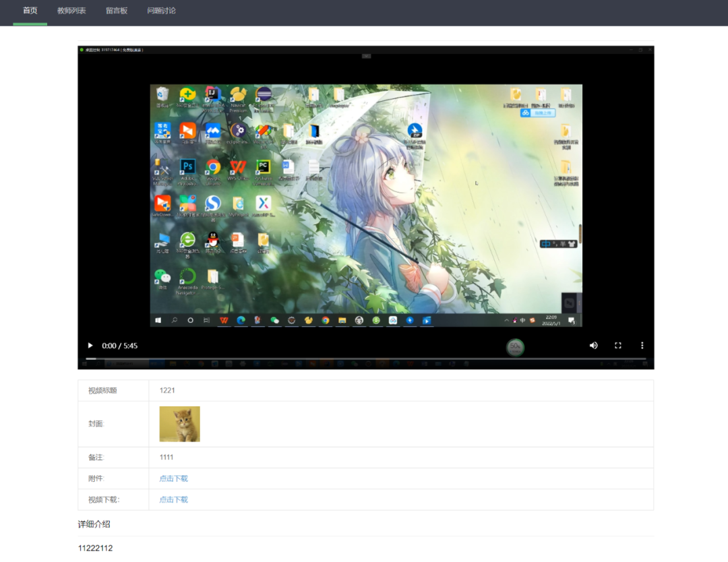This screenshot has height=562, width=728.
Task: Click the 备注 label cell
Action: pos(113,457)
